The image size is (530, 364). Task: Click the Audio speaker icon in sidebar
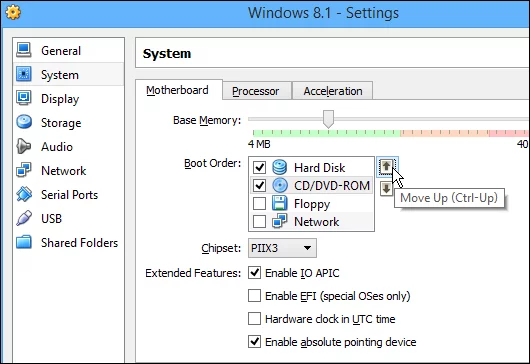[24, 146]
